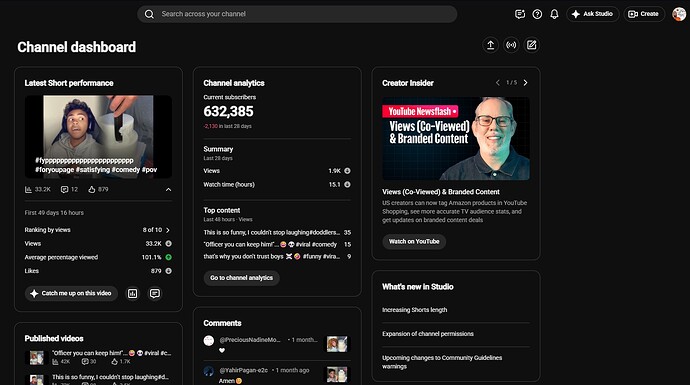
Task: Click the create post pencil icon
Action: tap(532, 45)
